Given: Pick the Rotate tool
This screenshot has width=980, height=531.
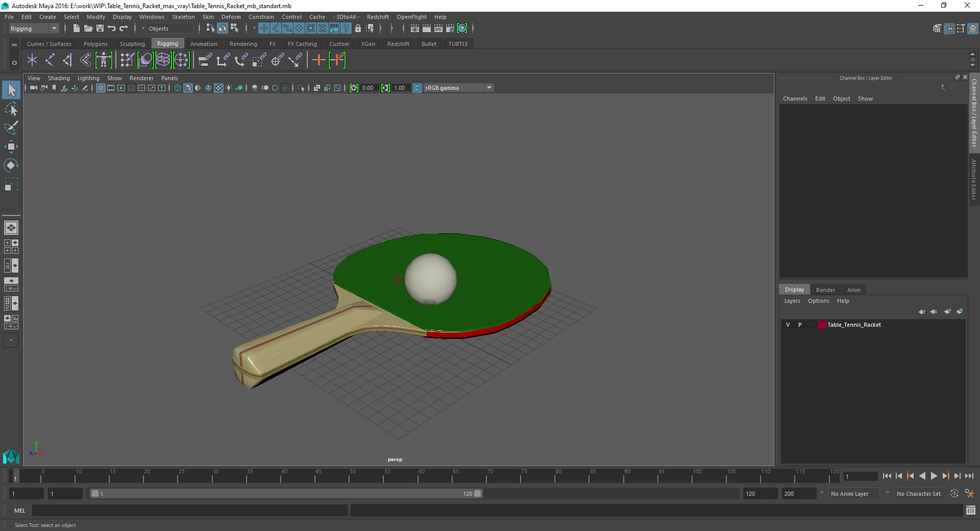Looking at the screenshot, I should pyautogui.click(x=11, y=165).
